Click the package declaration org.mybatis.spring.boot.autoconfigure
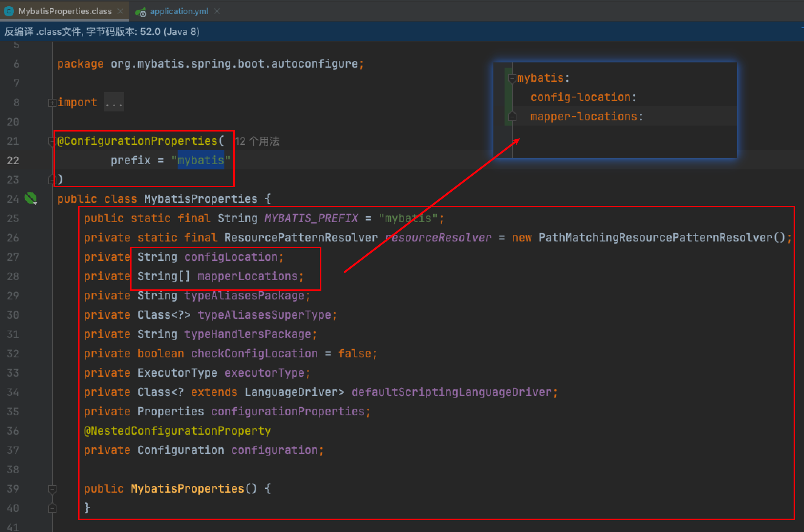The height and width of the screenshot is (532, 804). (x=234, y=64)
